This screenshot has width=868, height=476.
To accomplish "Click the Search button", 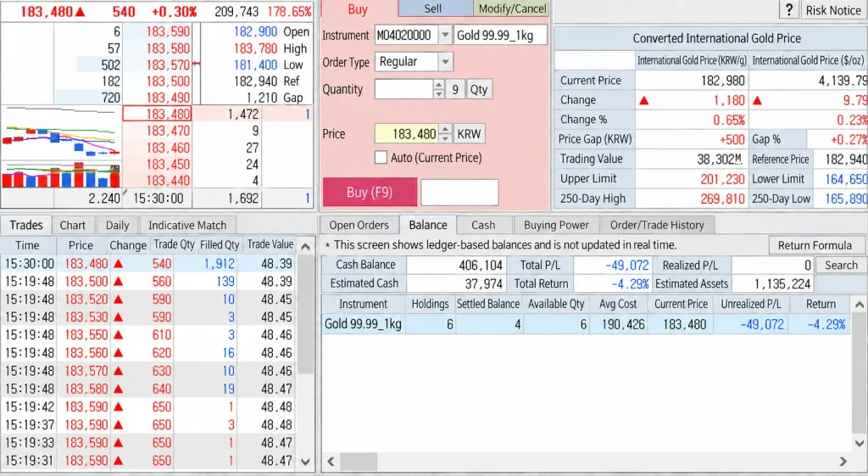I will coord(841,265).
